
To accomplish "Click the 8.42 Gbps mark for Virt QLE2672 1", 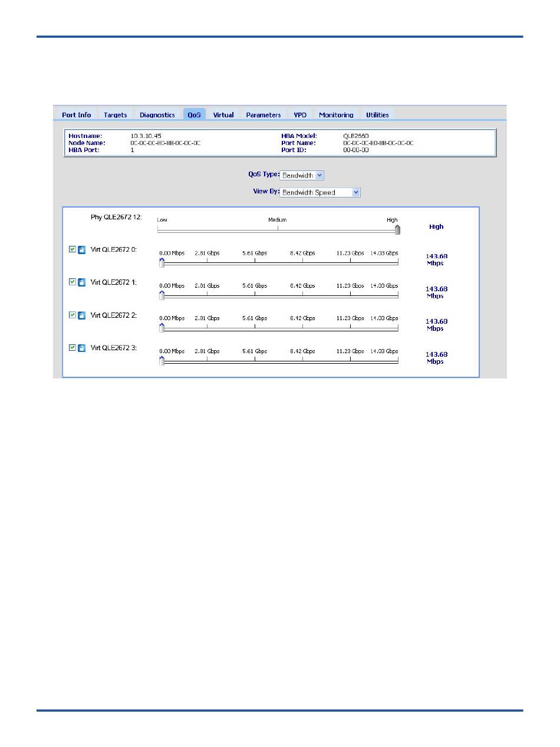I will coord(302,285).
